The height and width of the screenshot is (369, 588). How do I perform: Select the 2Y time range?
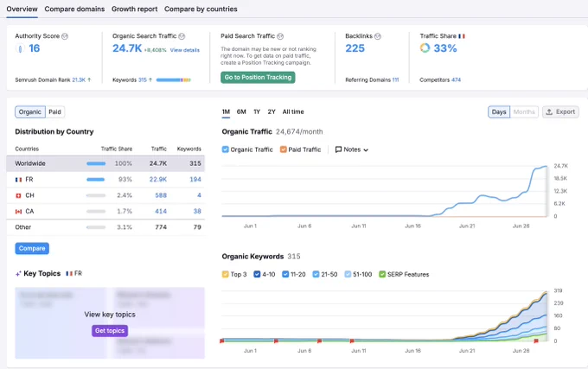(272, 112)
